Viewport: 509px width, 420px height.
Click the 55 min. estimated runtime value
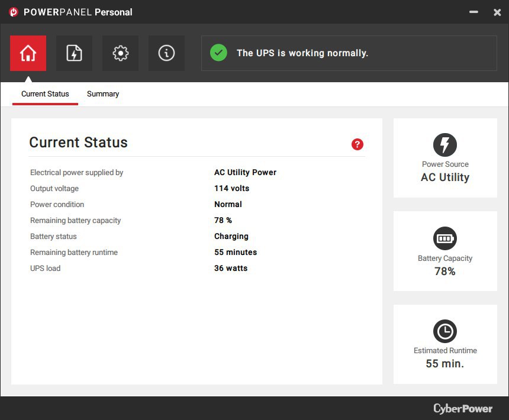[445, 364]
